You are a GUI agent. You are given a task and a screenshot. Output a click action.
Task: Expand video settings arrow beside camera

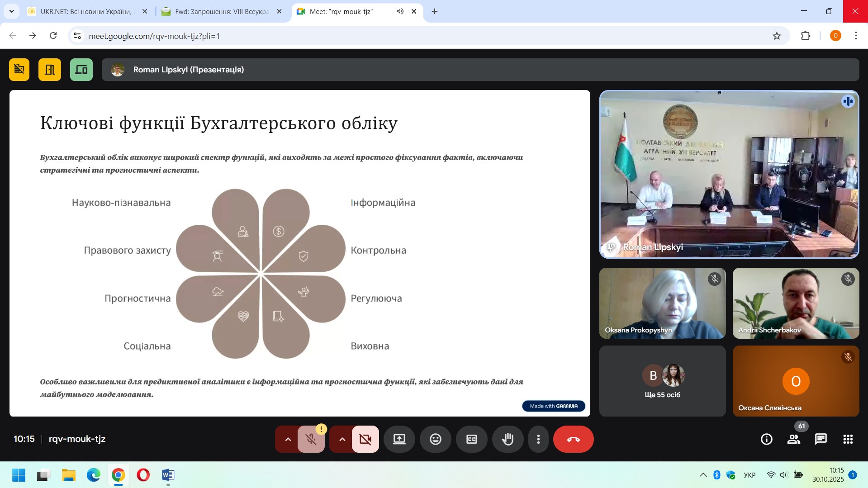pos(342,439)
